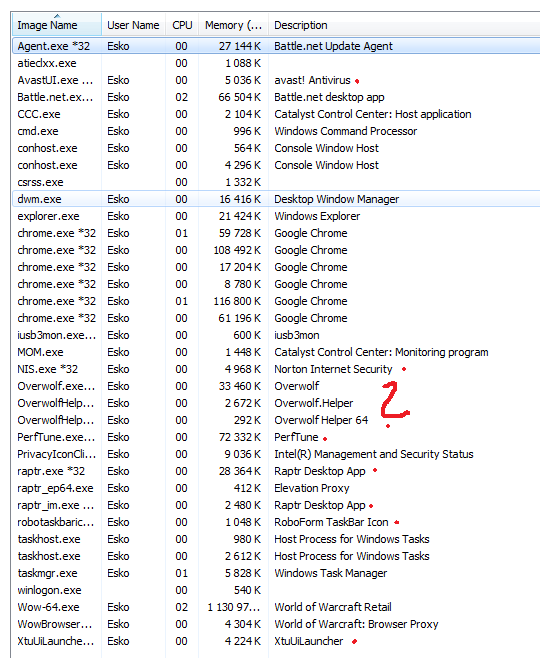
Task: Select chrome.exe using 17 204 K
Action: tap(276, 267)
